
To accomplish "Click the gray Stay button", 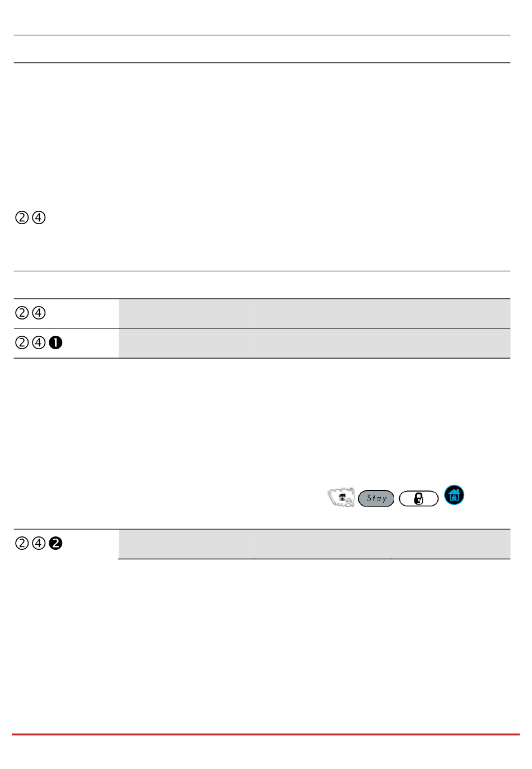I will coord(376,498).
